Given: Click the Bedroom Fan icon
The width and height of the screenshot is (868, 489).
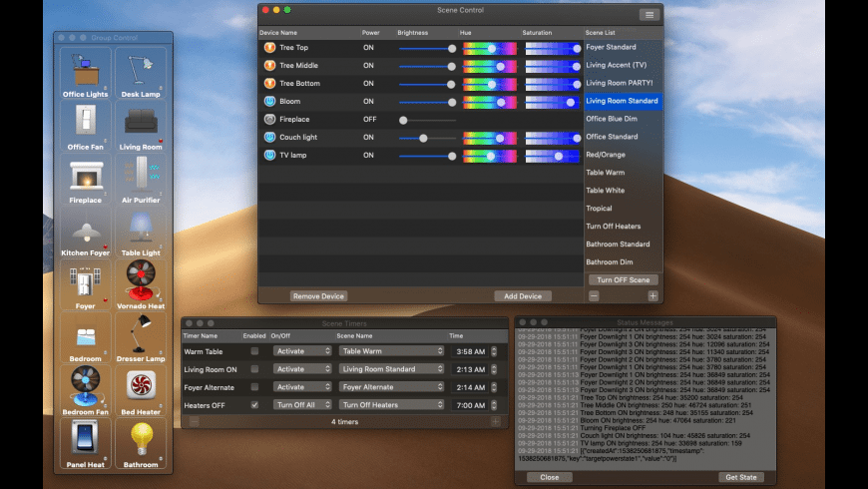Looking at the screenshot, I should pyautogui.click(x=86, y=385).
